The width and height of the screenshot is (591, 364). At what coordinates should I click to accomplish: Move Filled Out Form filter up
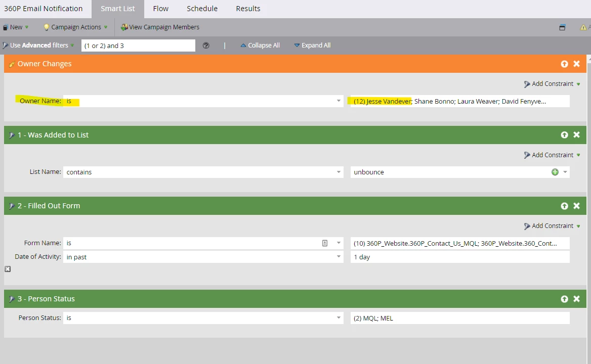tap(564, 206)
